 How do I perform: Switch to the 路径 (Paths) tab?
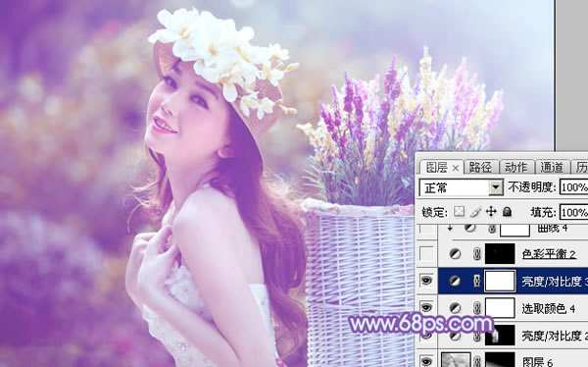(480, 167)
